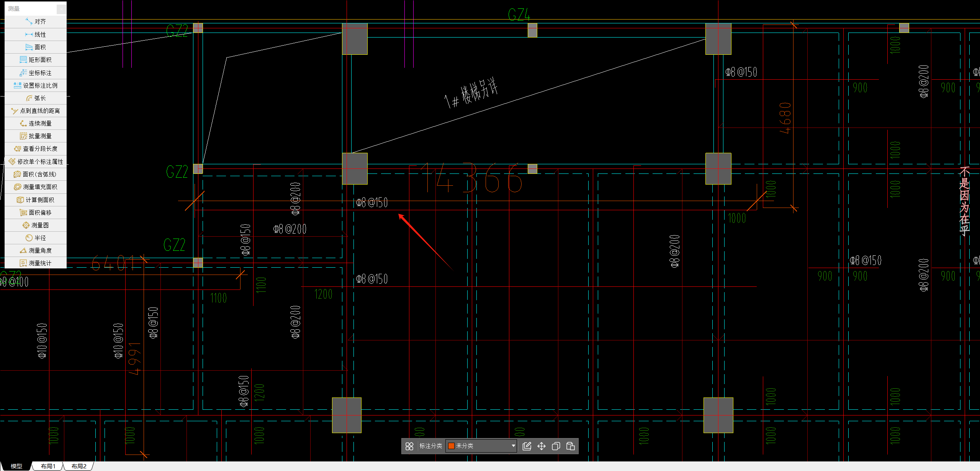Choose 面积(含弧线) (area with arcs) tool
Image resolution: width=980 pixels, height=471 pixels.
(36, 174)
